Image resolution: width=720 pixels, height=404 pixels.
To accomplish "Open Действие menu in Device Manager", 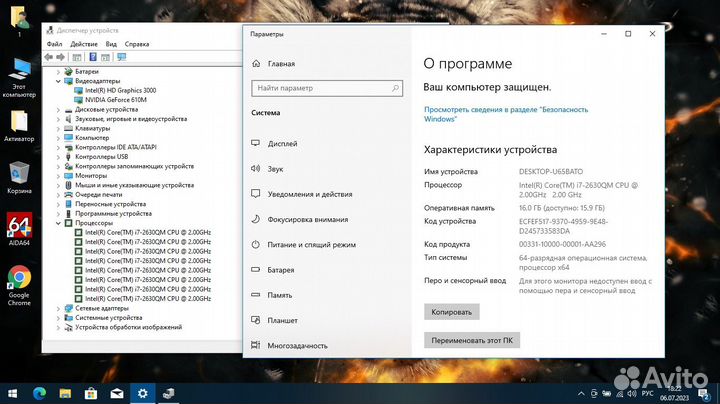I will (84, 44).
